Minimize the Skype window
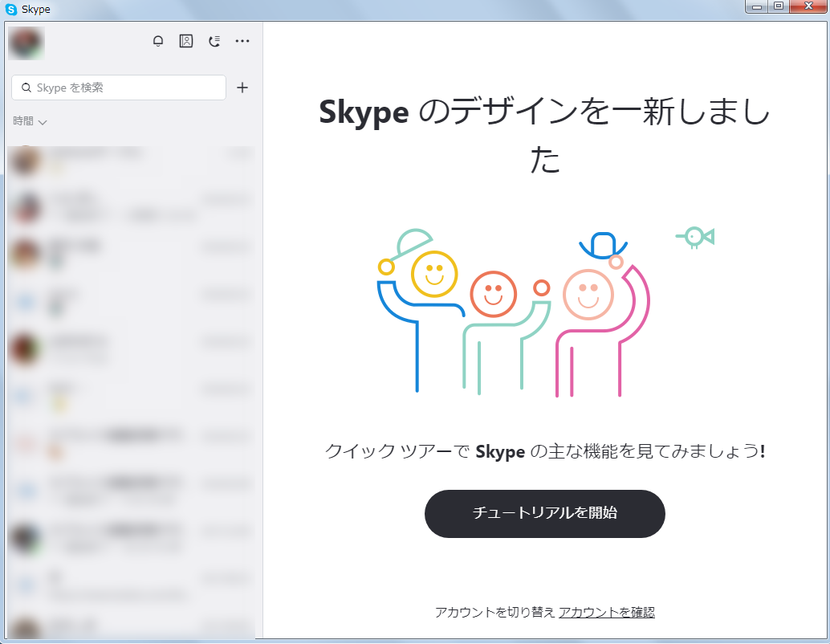The height and width of the screenshot is (644, 830). 756,6
